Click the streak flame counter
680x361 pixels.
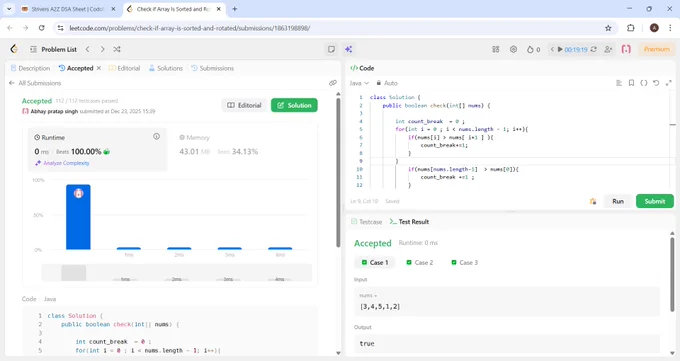[533, 49]
